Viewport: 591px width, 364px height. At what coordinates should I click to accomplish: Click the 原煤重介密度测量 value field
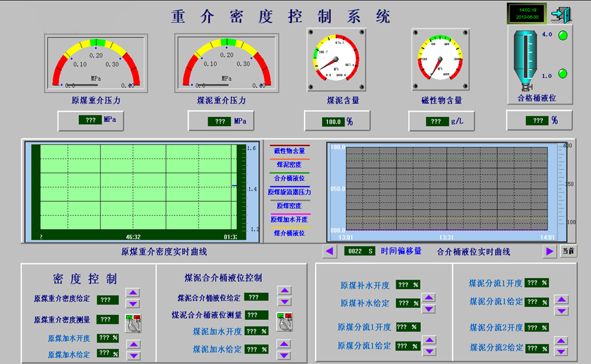[108, 319]
